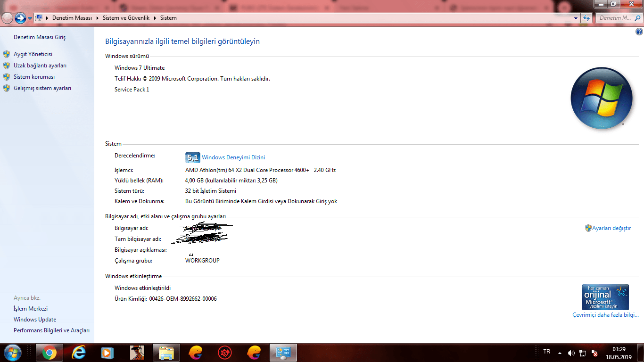Show hidden tray icons arrow

pos(560,353)
